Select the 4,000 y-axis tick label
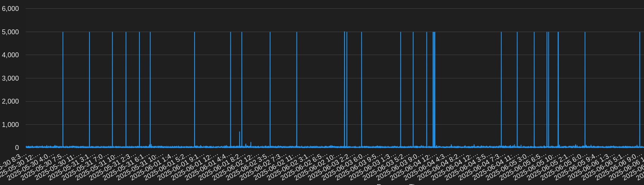Viewport: 644px width, 185px height. click(x=11, y=55)
